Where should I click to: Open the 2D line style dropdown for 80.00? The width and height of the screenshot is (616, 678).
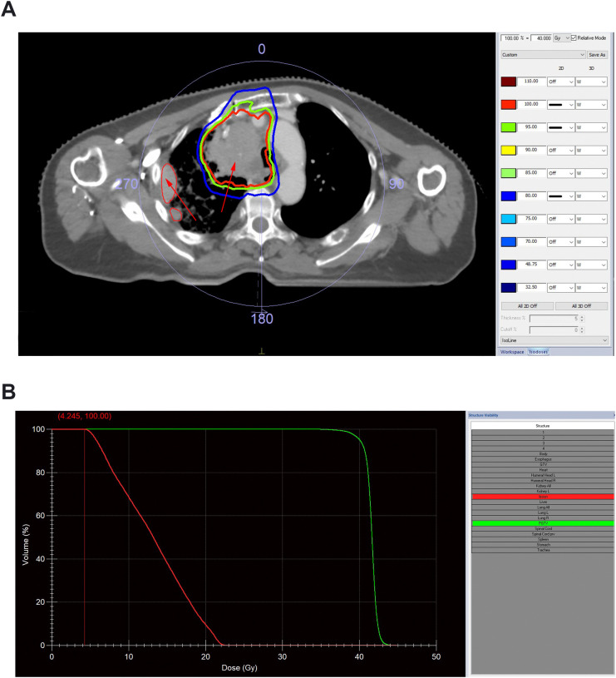pyautogui.click(x=560, y=196)
